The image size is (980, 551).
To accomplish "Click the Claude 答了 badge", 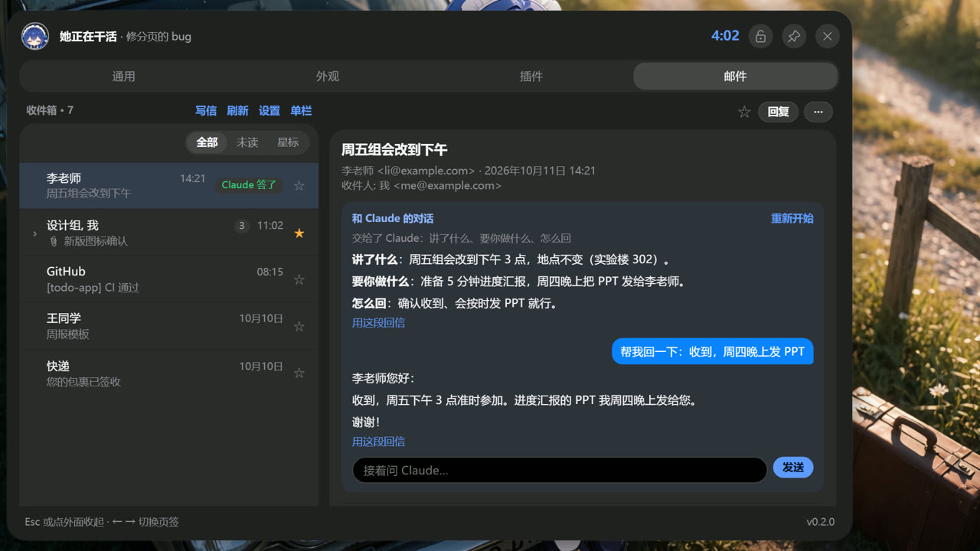I will point(249,185).
